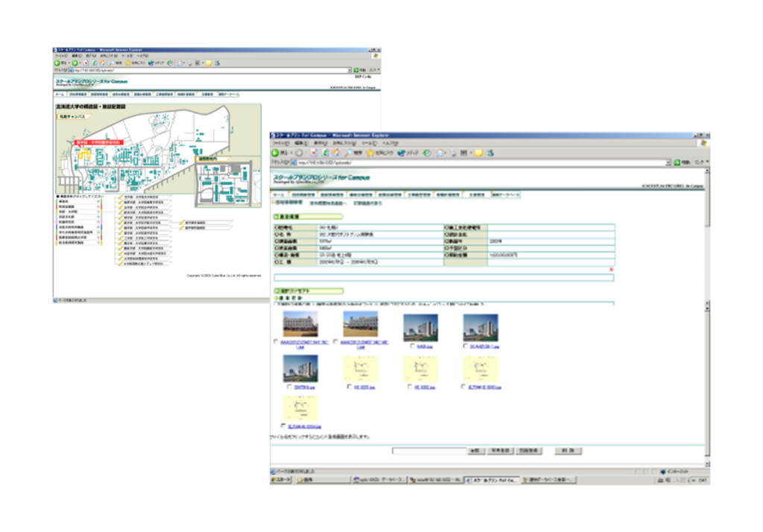Expand the second red-marked category row arrow
The image size is (763, 532).
(x=98, y=206)
